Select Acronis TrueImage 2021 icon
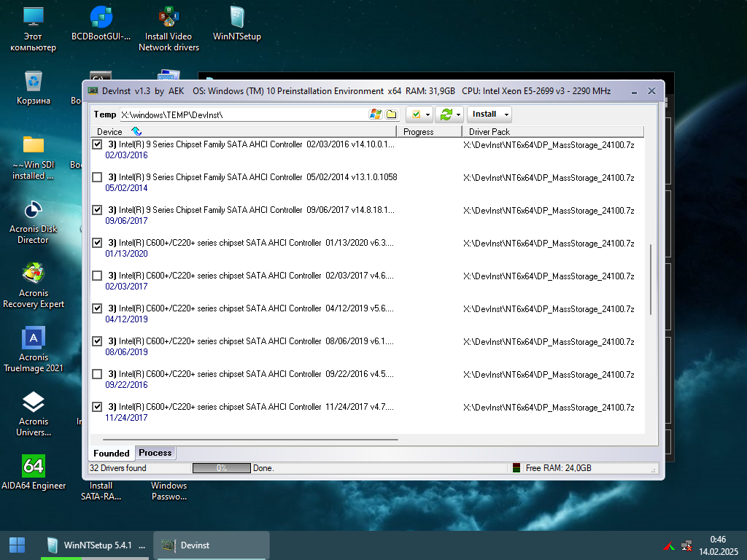Image resolution: width=747 pixels, height=560 pixels. 34,350
